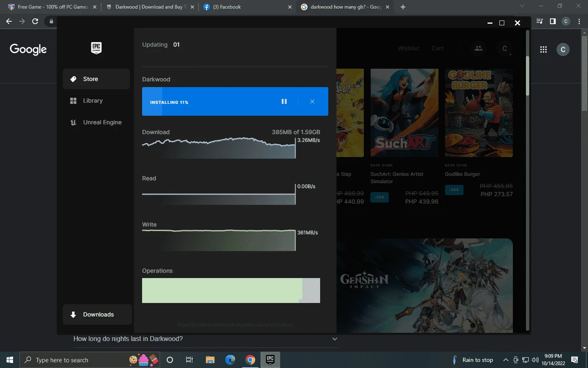The width and height of the screenshot is (588, 368).
Task: Go back in Chrome
Action: tap(9, 21)
